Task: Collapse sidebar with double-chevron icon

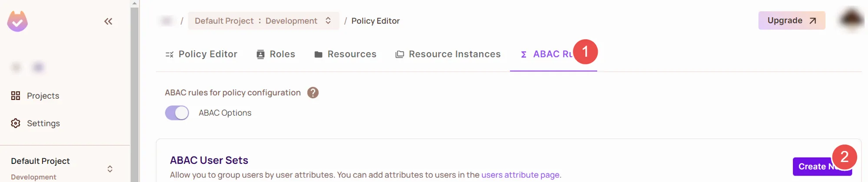Action: point(108,21)
